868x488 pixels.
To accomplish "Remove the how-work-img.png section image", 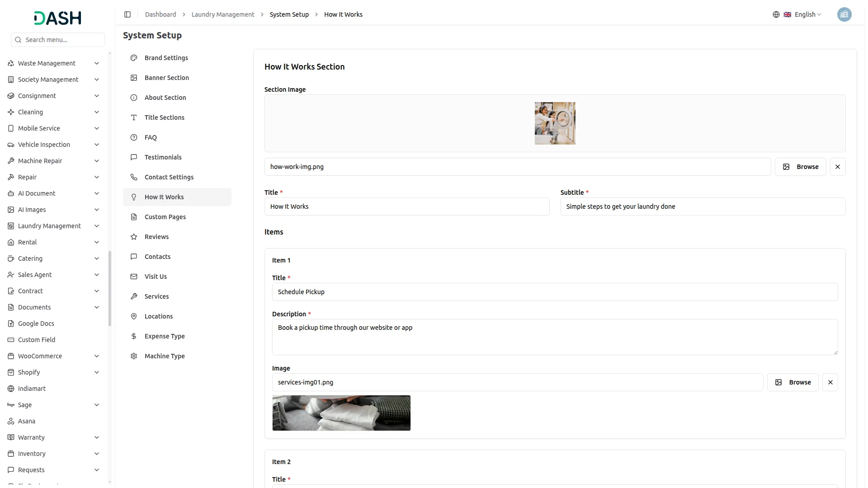I will [x=838, y=167].
